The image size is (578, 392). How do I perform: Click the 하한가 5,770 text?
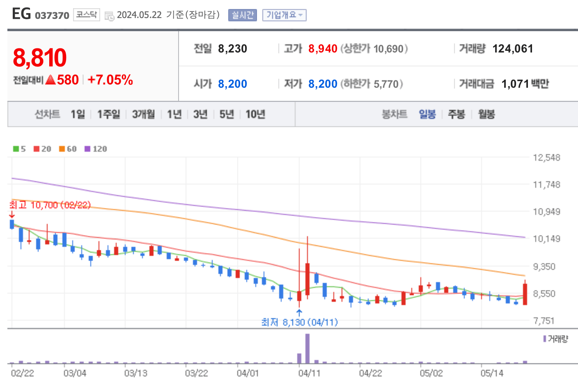coord(372,84)
